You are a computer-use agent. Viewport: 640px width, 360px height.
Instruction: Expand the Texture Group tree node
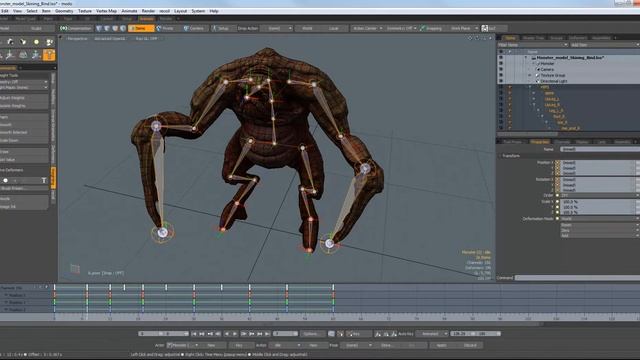[530, 75]
